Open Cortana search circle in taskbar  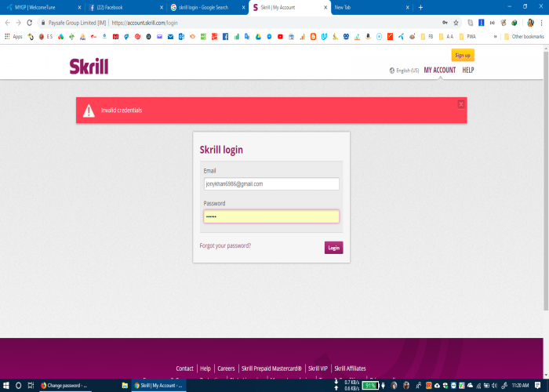click(18, 386)
